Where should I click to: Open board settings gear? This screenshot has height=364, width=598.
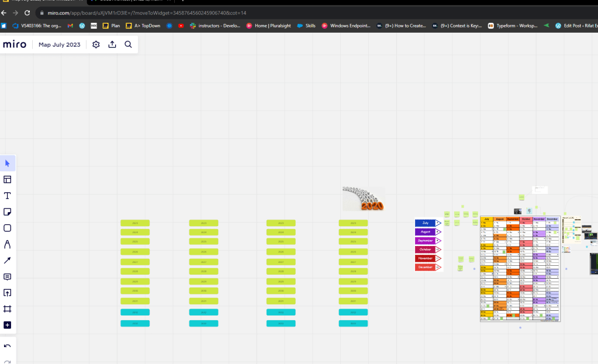click(96, 44)
